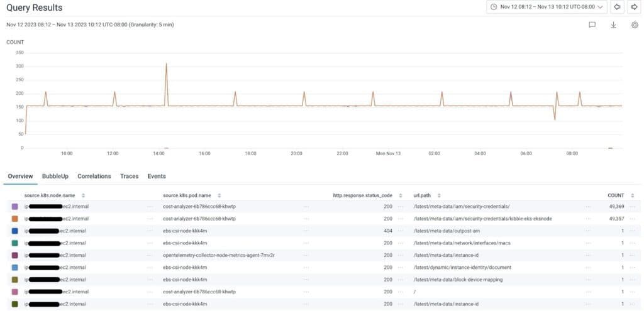644x311 pixels.
Task: Go to the Traces tab
Action: [129, 177]
